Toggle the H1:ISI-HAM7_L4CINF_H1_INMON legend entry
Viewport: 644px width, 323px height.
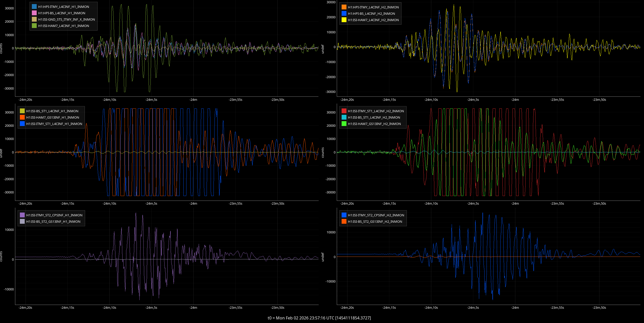[63, 26]
